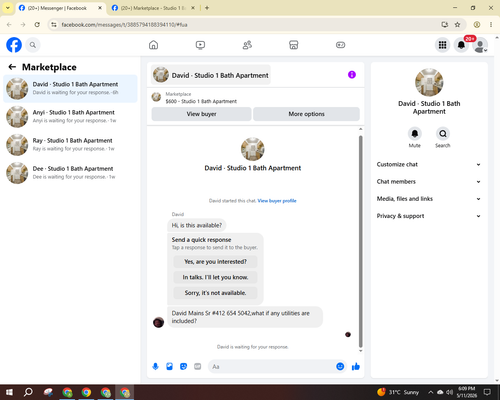Reload the page in the browser

pyautogui.click(x=37, y=25)
